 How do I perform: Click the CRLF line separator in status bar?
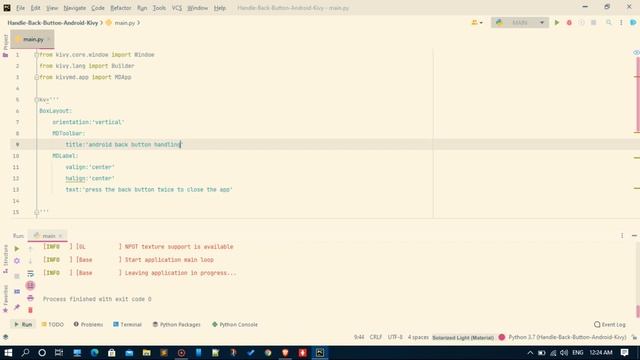(376, 337)
